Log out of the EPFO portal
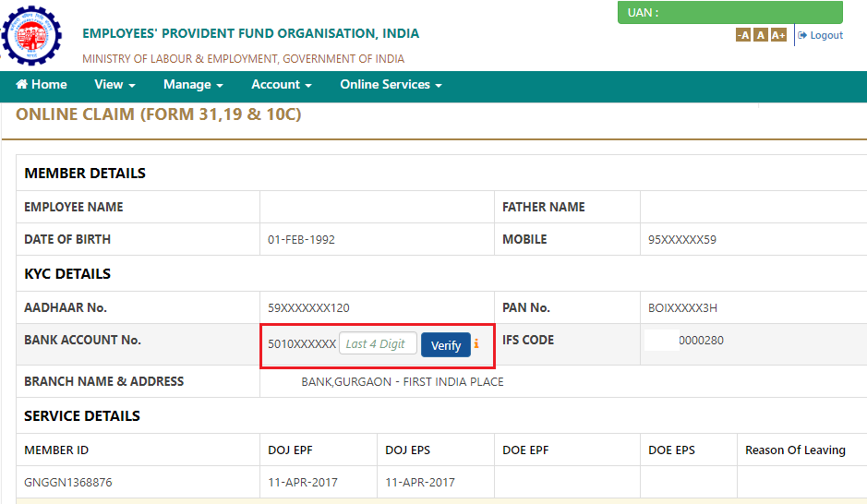This screenshot has width=867, height=504. [821, 35]
